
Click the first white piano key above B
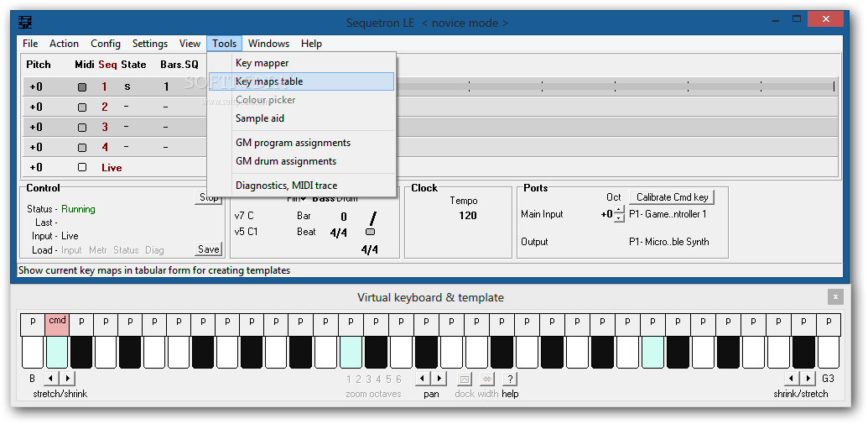point(33,353)
